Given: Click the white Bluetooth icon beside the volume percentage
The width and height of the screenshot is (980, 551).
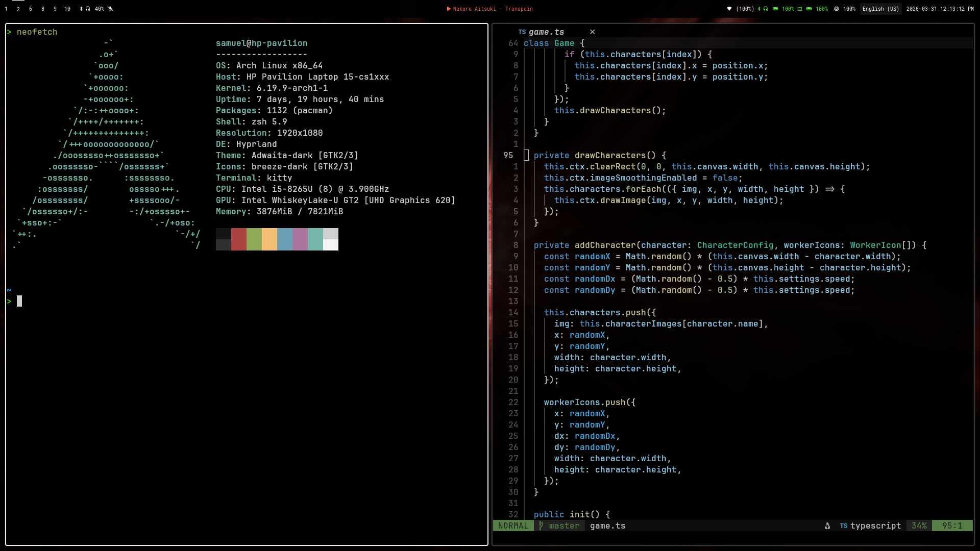Looking at the screenshot, I should click(81, 9).
